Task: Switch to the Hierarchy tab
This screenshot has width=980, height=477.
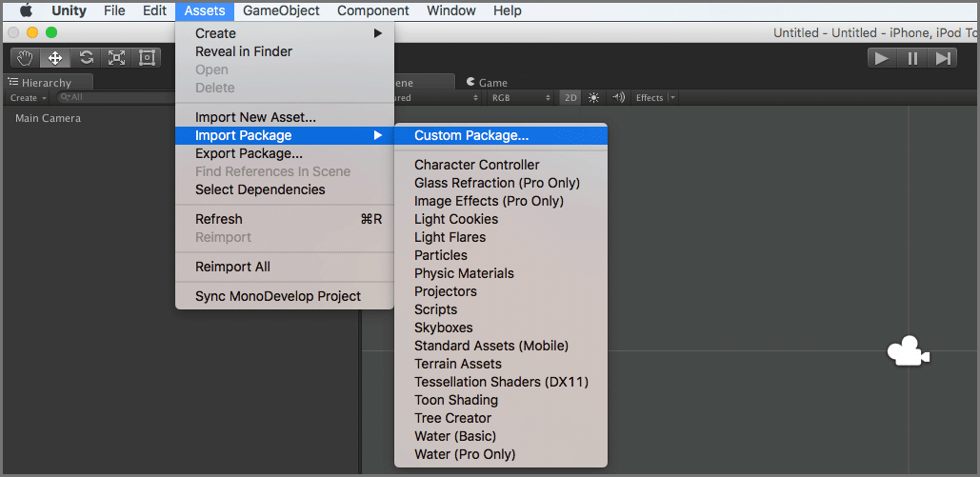Action: tap(49, 83)
